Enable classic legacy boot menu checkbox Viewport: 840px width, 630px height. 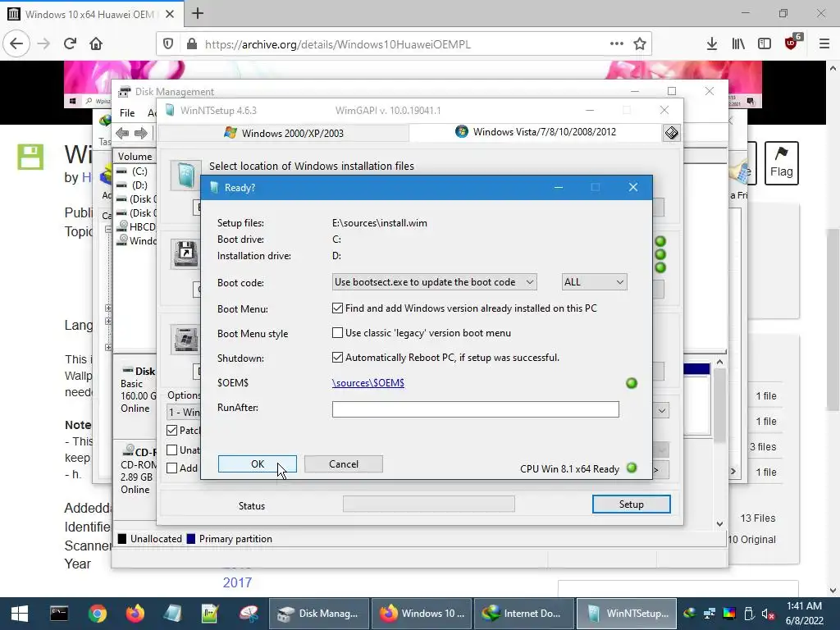click(x=337, y=333)
